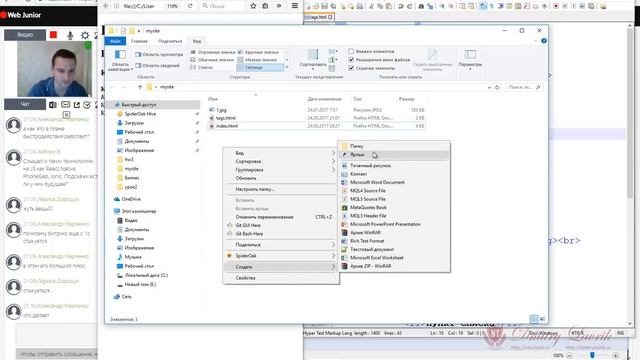The image size is (640, 360).
Task: Open Свойства from the context menu
Action: point(281,278)
